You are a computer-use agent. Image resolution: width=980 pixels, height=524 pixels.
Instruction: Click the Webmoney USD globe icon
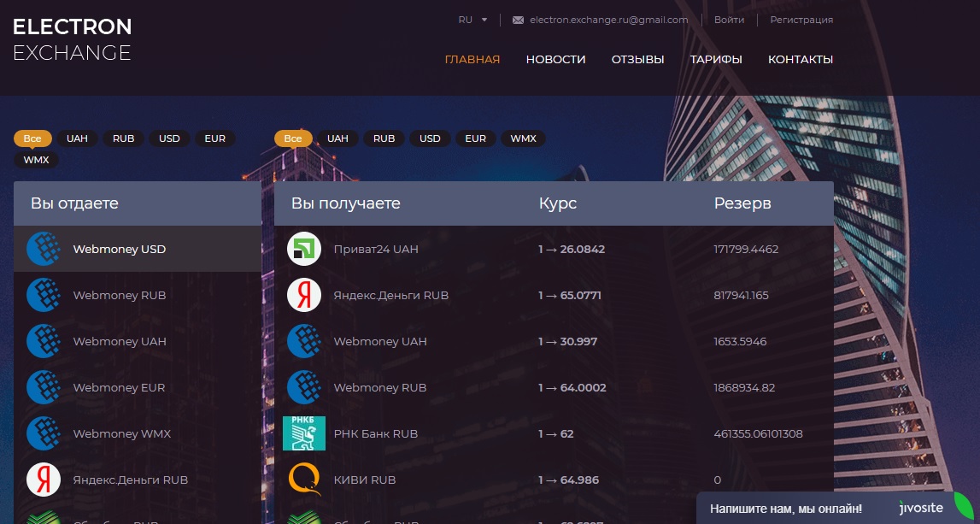click(44, 250)
